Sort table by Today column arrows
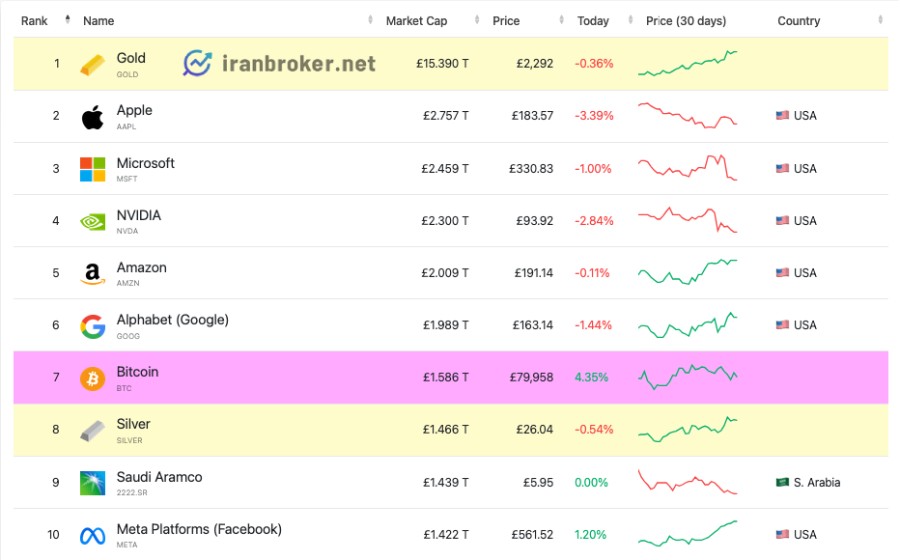Screen dimensions: 900x560 pyautogui.click(x=630, y=20)
